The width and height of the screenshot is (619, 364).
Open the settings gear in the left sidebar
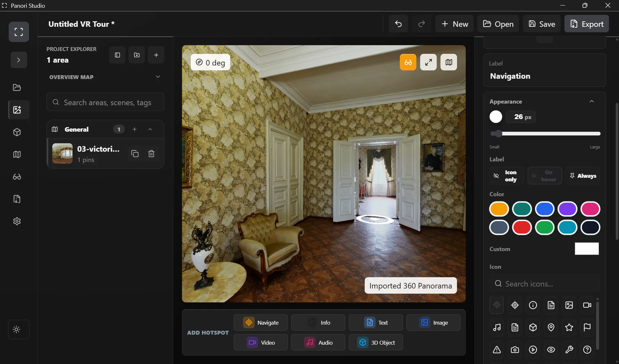pyautogui.click(x=17, y=221)
